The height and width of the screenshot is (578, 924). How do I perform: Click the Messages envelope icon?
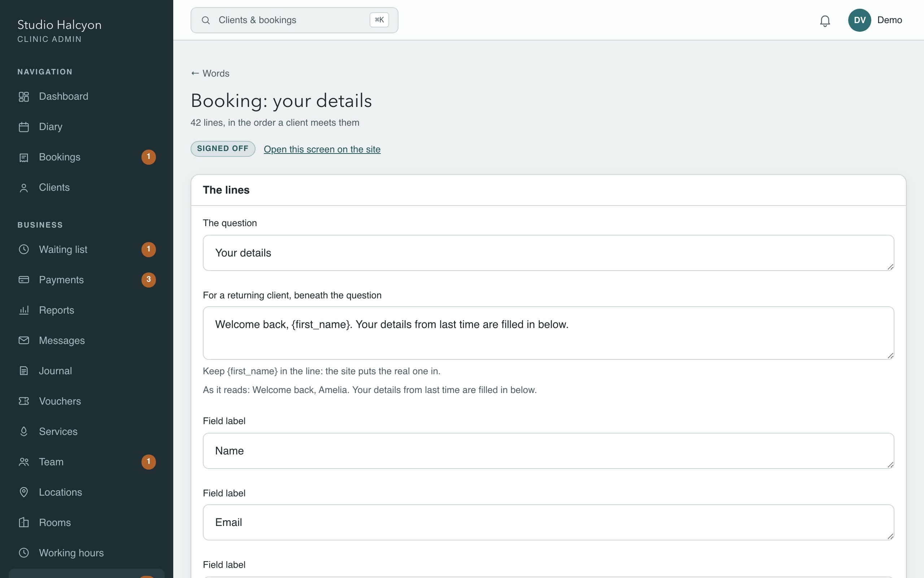24,340
